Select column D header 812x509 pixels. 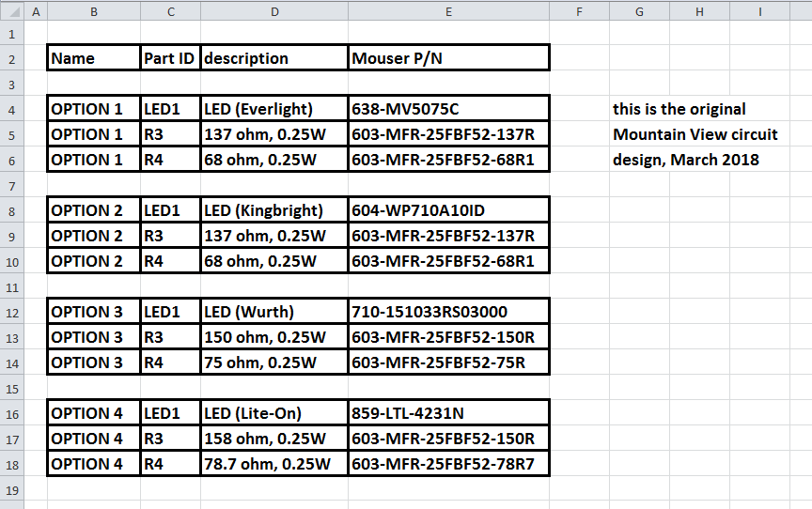[x=274, y=11]
